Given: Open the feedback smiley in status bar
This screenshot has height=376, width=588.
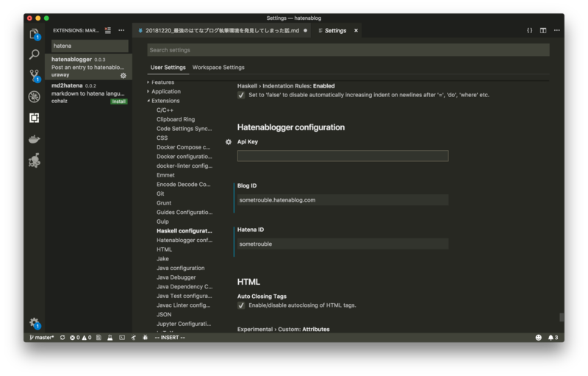Looking at the screenshot, I should 539,337.
